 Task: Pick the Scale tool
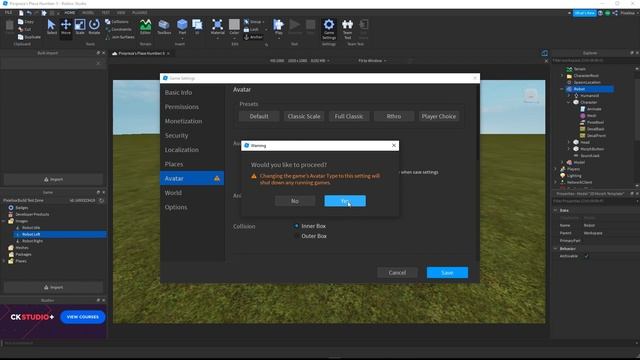coord(80,27)
